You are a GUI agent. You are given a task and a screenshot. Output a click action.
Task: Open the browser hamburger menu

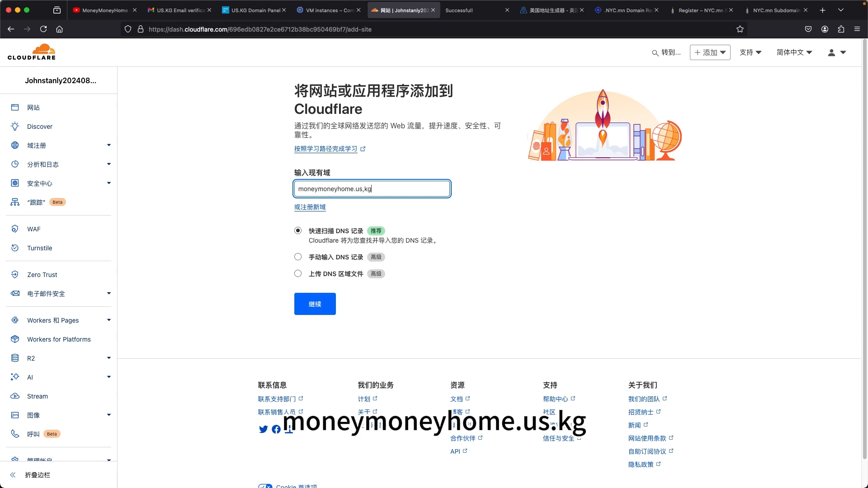[x=857, y=29]
